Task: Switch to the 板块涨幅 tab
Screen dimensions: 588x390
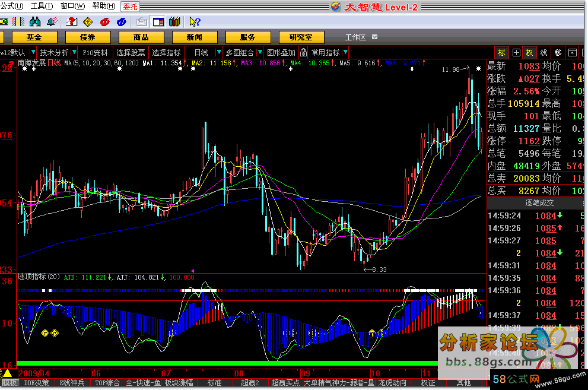Action: tap(179, 383)
